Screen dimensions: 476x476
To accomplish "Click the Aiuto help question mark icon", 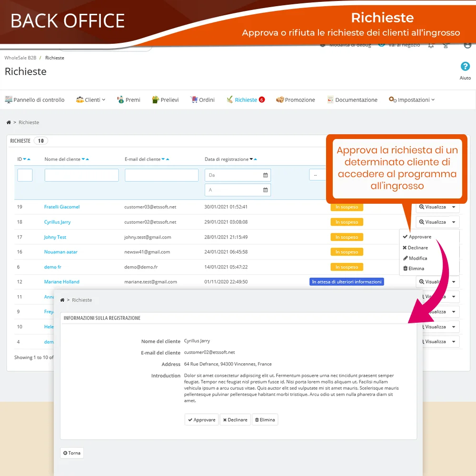I will click(x=465, y=67).
